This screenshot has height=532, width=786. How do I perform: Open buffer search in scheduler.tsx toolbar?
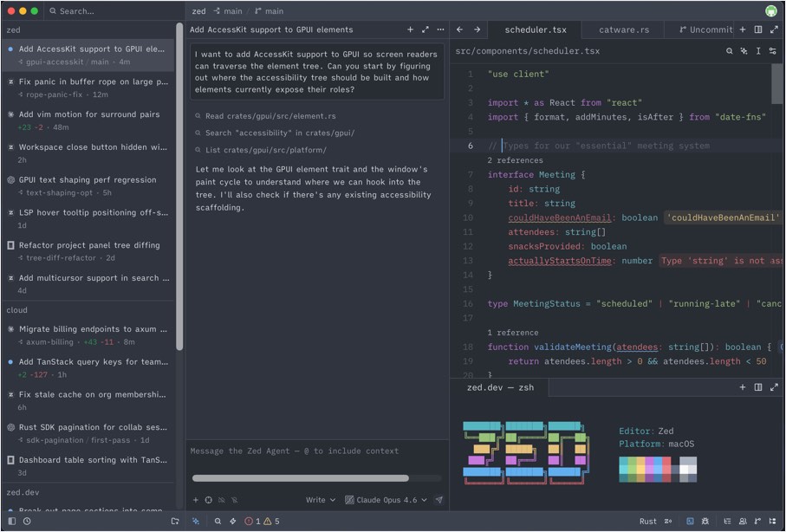(x=730, y=50)
